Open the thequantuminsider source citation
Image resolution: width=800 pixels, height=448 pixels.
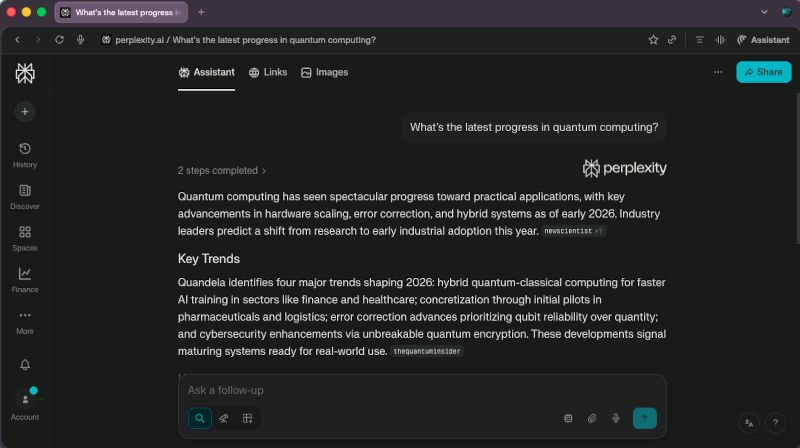(x=427, y=352)
